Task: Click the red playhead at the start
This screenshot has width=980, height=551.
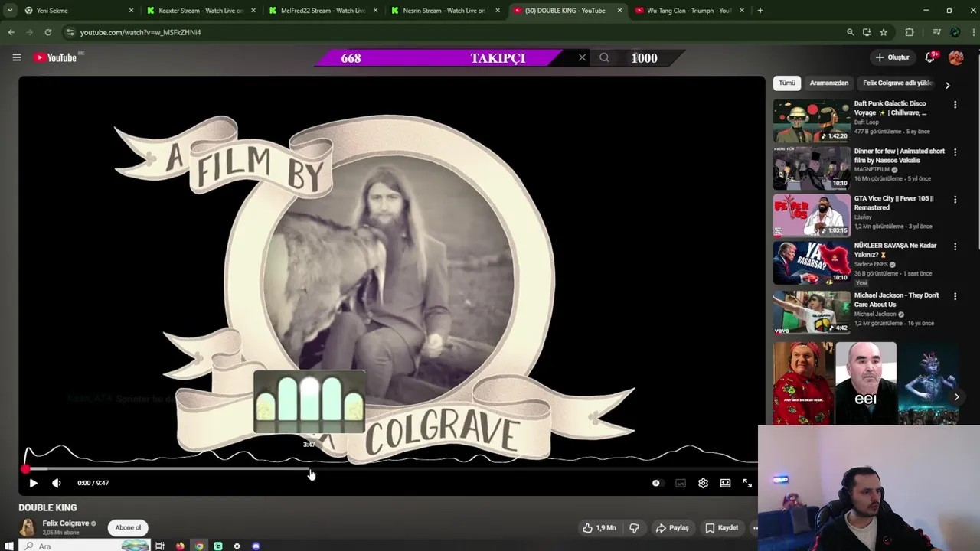Action: (x=25, y=468)
